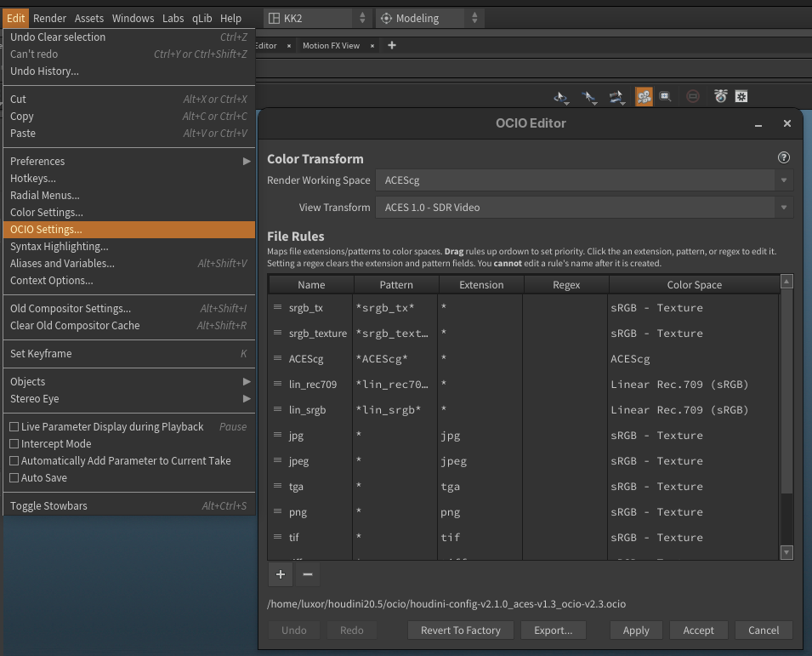Click the Modeling radial menu icon
Viewport: 812px width, 656px height.
386,19
